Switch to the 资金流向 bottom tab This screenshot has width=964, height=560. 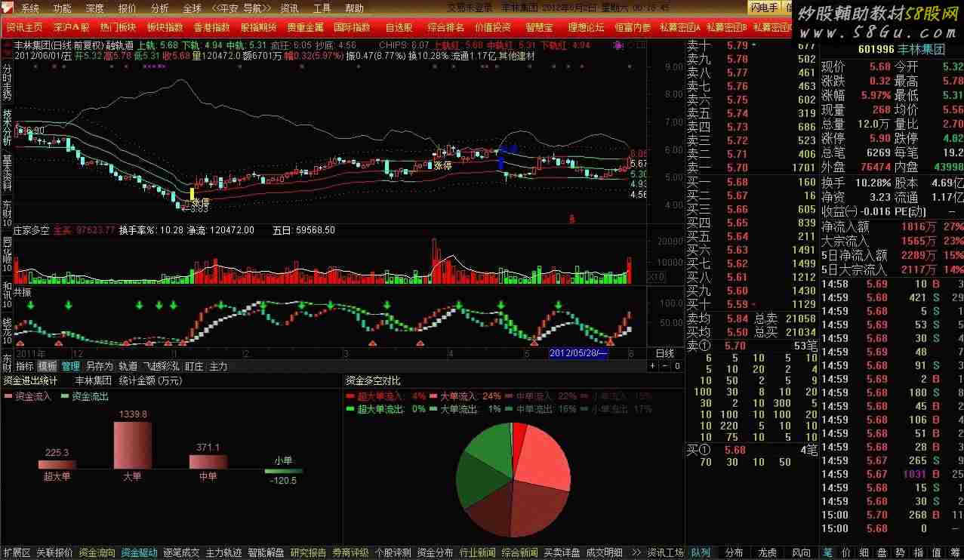pyautogui.click(x=97, y=552)
